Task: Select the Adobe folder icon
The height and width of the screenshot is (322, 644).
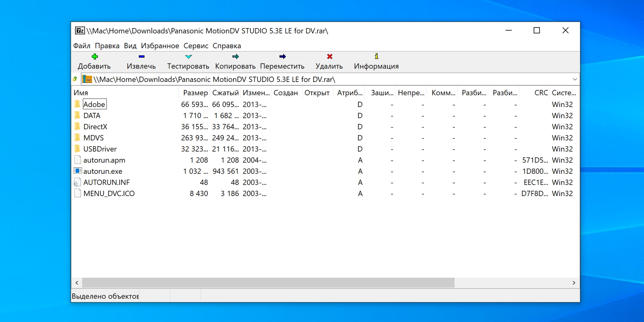Action: [77, 104]
